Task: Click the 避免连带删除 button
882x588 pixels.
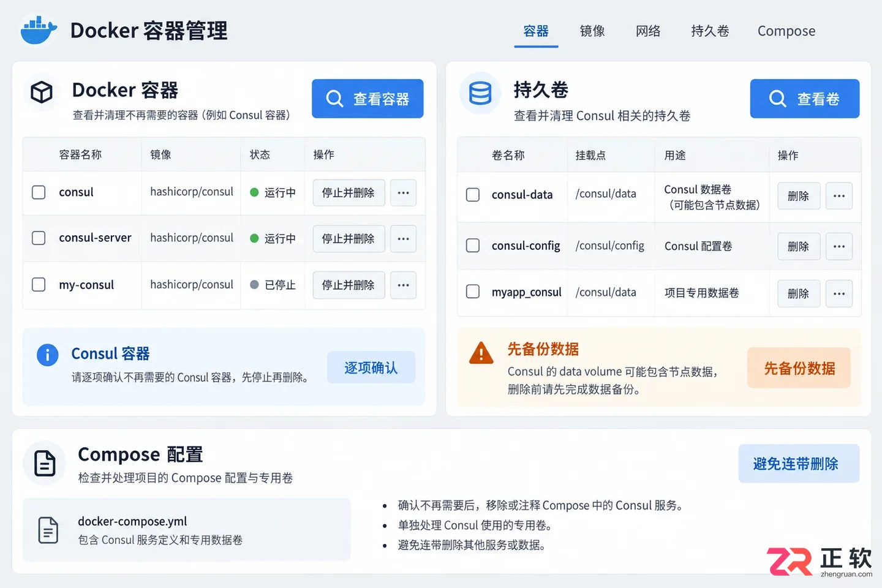Action: [799, 464]
